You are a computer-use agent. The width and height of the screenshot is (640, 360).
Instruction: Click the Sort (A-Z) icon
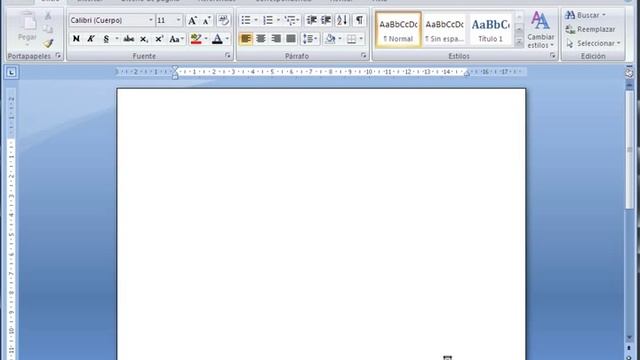coord(342,20)
